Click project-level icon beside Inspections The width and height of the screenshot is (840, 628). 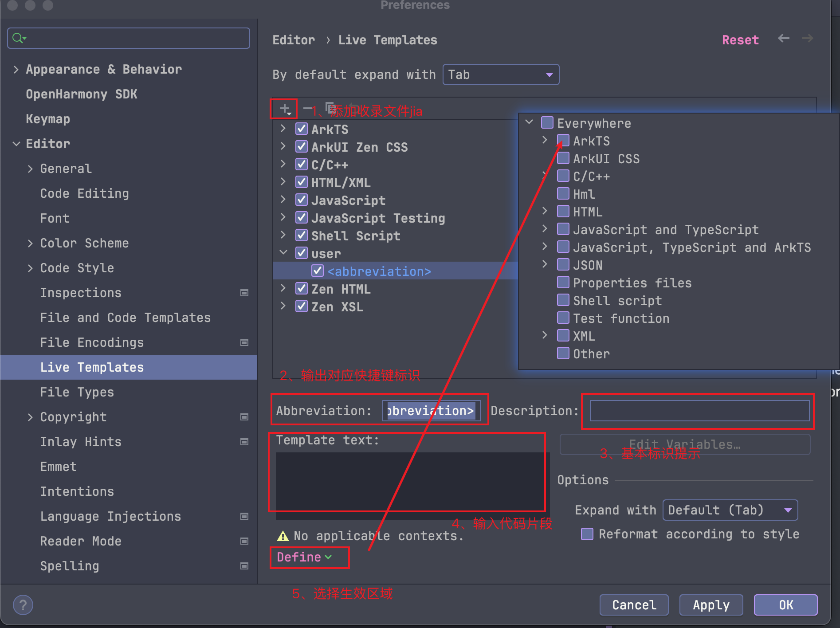point(244,293)
